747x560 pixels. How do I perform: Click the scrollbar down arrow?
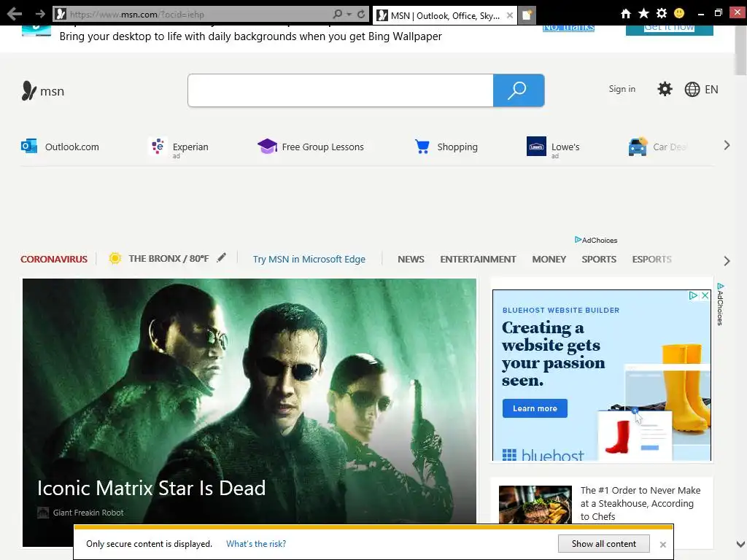coord(740,544)
